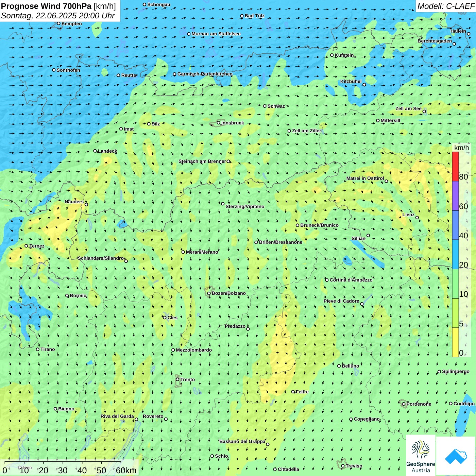This screenshot has width=476, height=476.
Task: Click the 'Garmisch-Partenkirchen' label
Action: pos(205,74)
